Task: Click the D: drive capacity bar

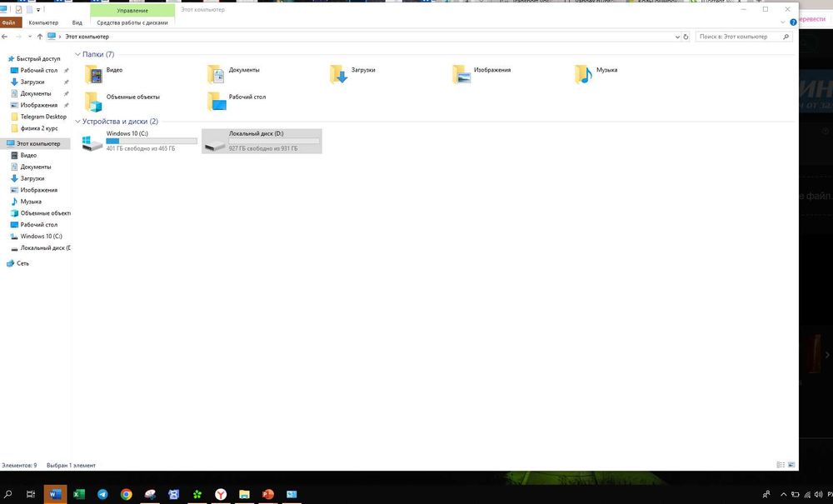Action: click(x=274, y=142)
